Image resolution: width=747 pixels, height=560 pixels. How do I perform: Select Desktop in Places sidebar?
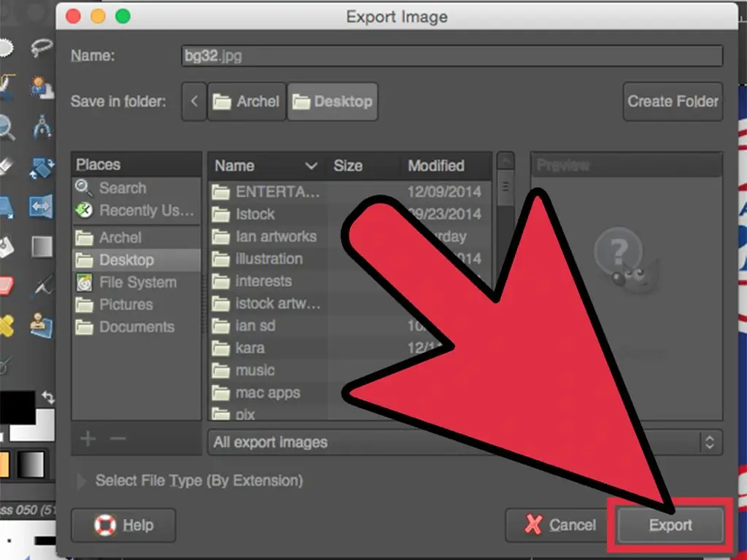point(136,260)
